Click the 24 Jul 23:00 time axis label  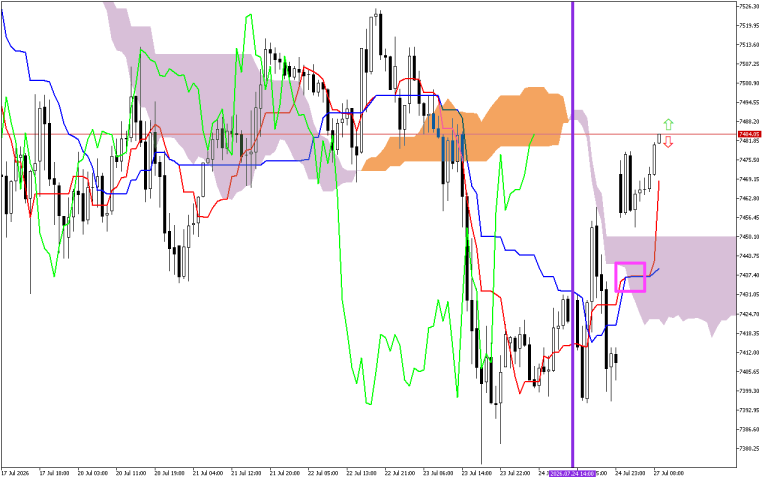coord(630,474)
